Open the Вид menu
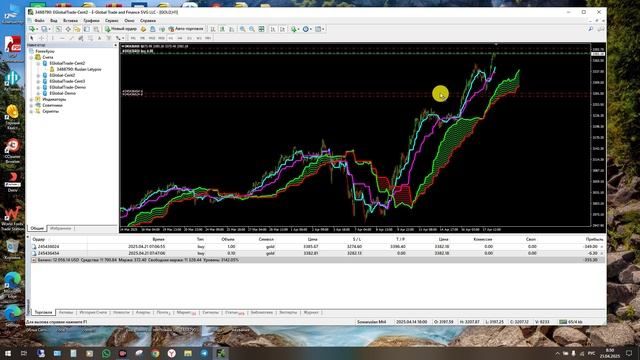Screen dimensions: 640x360 (x=54, y=20)
